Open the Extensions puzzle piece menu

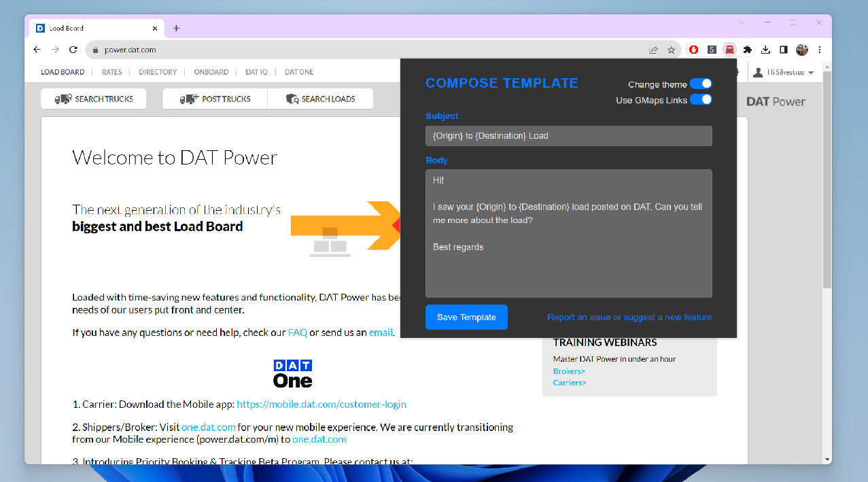[748, 50]
